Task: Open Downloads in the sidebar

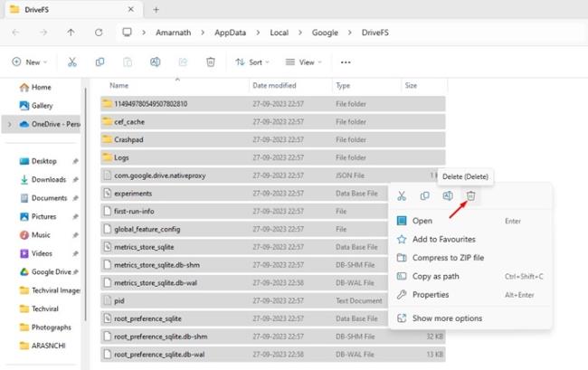Action: coord(48,179)
